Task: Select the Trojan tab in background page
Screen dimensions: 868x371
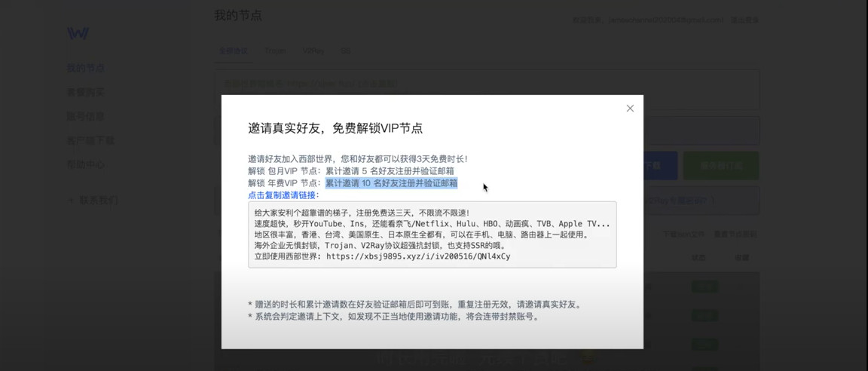Action: (x=275, y=51)
